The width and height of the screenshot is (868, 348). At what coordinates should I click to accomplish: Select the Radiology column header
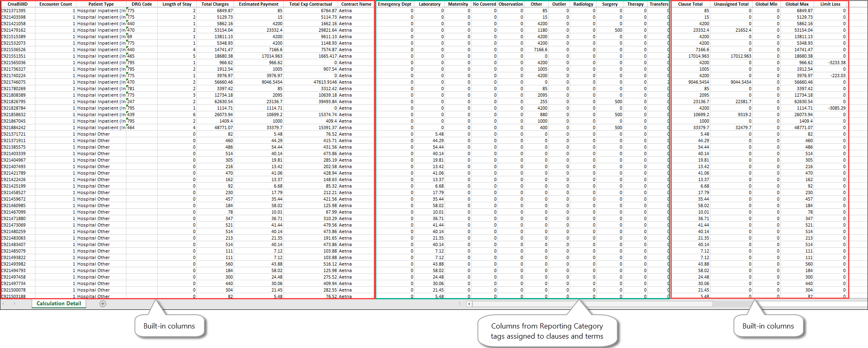[x=583, y=4]
